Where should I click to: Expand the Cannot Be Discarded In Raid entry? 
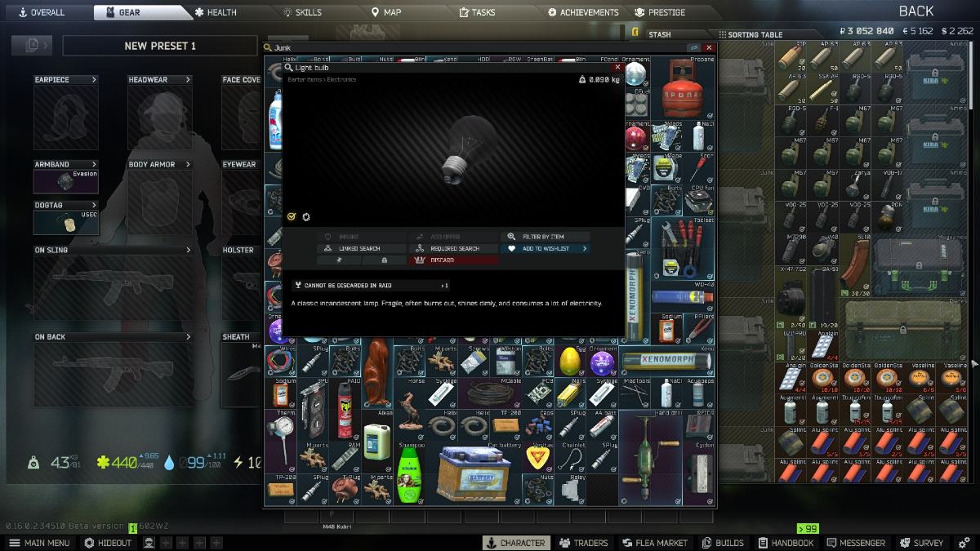(x=444, y=285)
